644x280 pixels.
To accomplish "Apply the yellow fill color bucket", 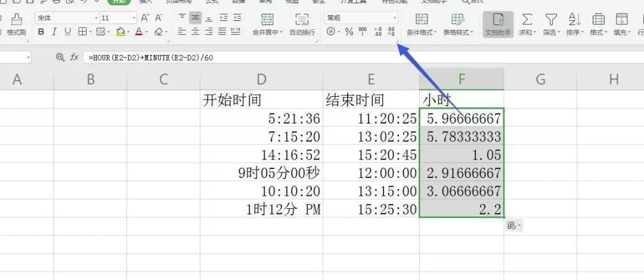I will 120,32.
